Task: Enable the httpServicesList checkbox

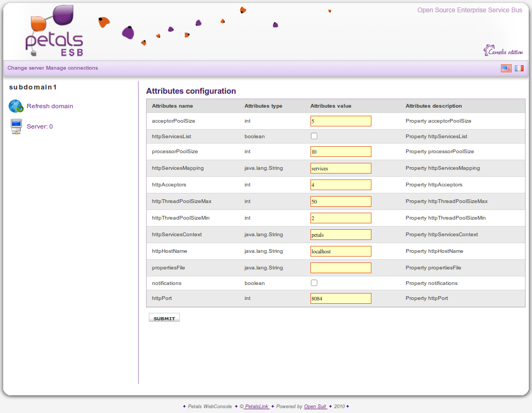Action: point(314,136)
